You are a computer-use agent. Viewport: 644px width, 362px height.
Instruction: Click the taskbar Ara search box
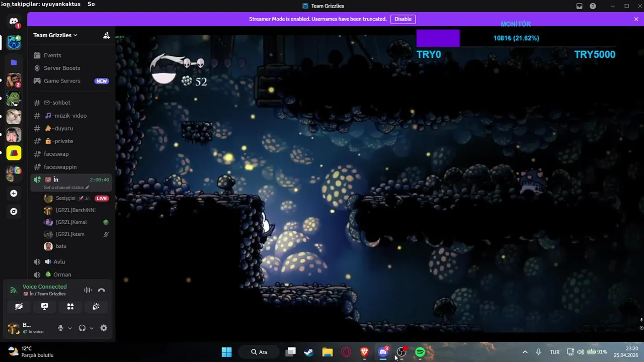pos(259,352)
